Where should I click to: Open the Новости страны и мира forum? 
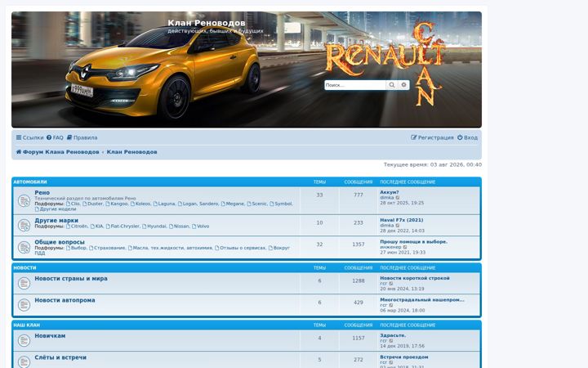tap(71, 278)
